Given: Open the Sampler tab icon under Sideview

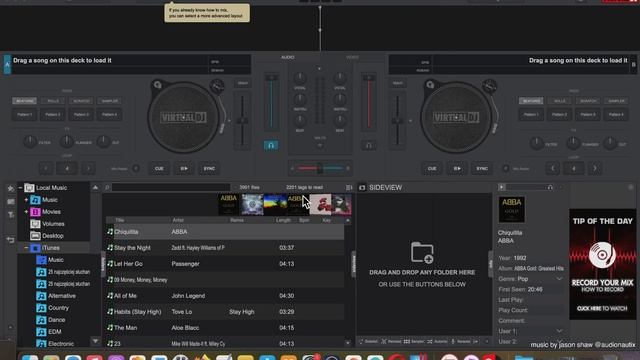Looking at the screenshot, I should pyautogui.click(x=407, y=341).
